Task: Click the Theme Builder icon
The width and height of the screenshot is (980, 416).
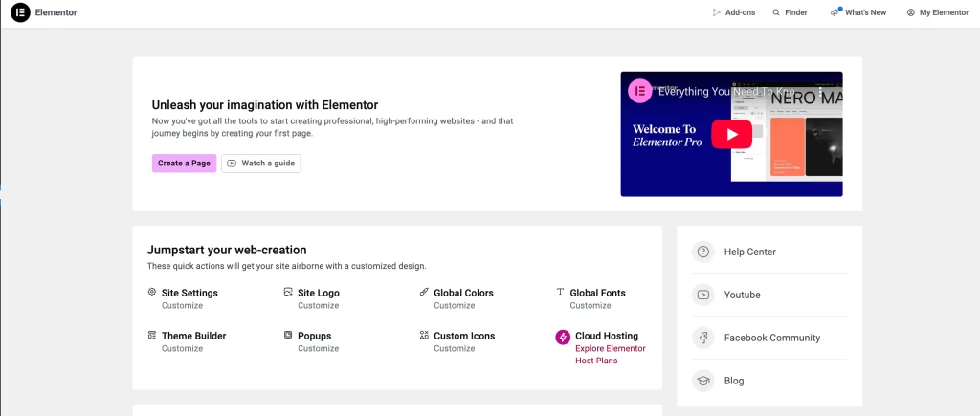Action: coord(152,336)
